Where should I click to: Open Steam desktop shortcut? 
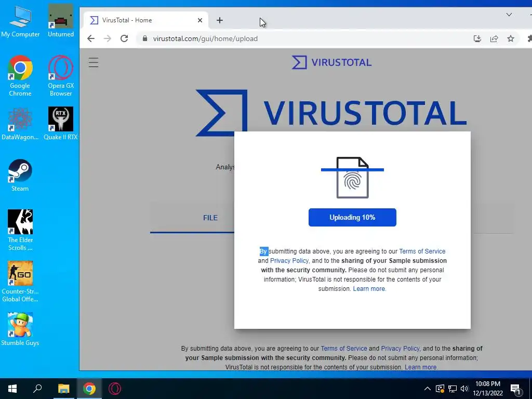pyautogui.click(x=20, y=176)
